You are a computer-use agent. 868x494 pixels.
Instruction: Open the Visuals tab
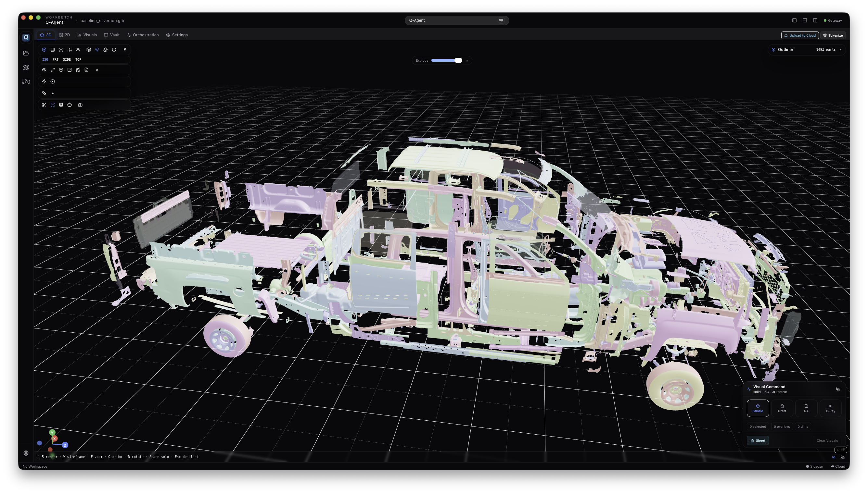[87, 35]
